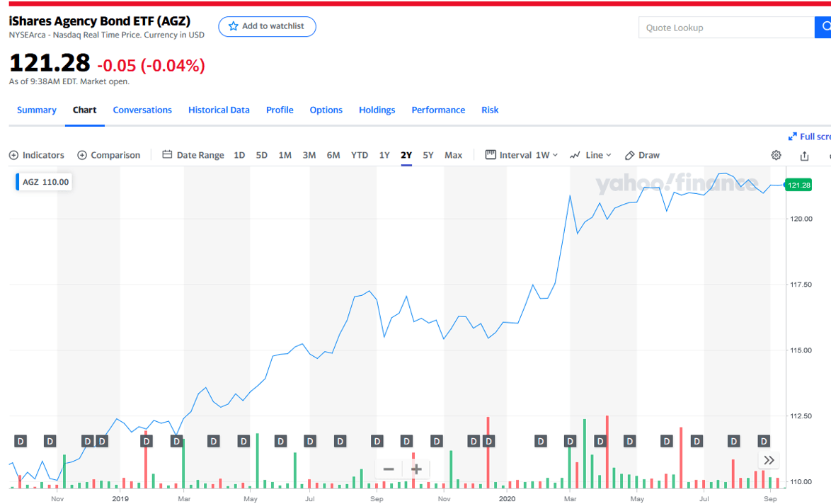This screenshot has width=831, height=504.
Task: Click the 121.28 headline price
Action: coord(50,63)
